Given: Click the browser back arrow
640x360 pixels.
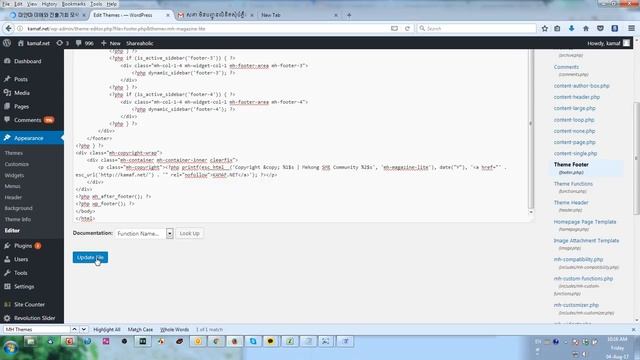Looking at the screenshot, I should (8, 28).
